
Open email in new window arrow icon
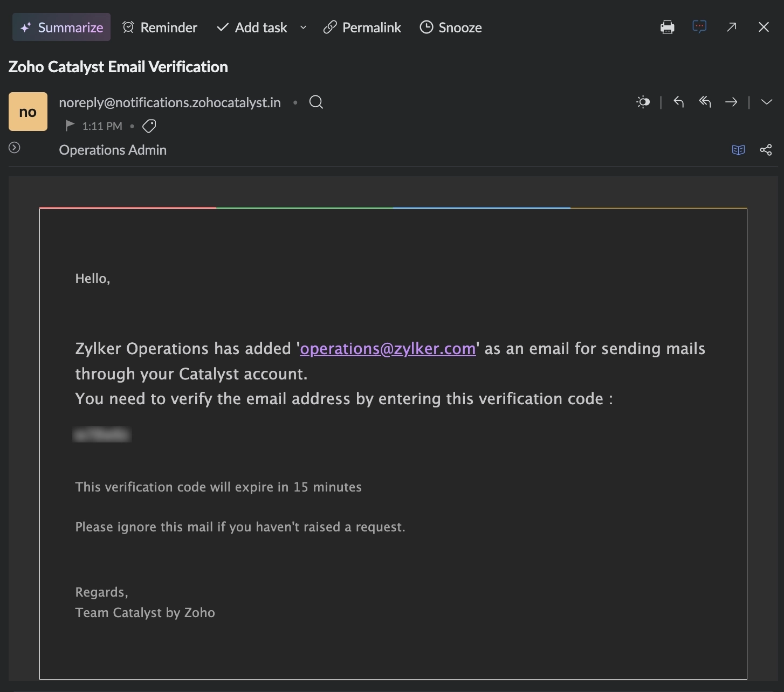(732, 27)
